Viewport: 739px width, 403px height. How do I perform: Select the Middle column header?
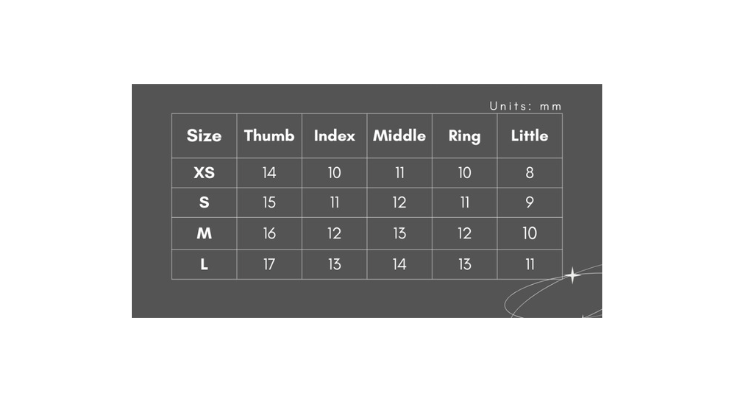[x=399, y=136]
